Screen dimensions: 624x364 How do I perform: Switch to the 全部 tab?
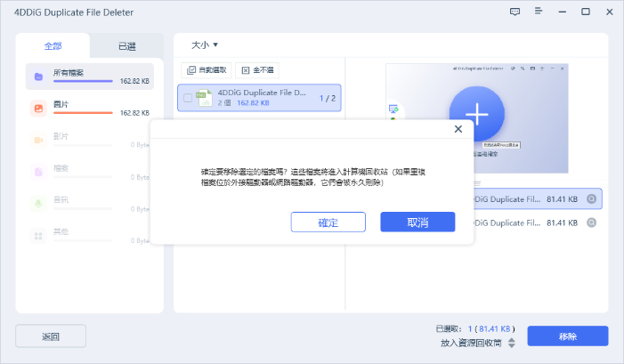coord(53,46)
